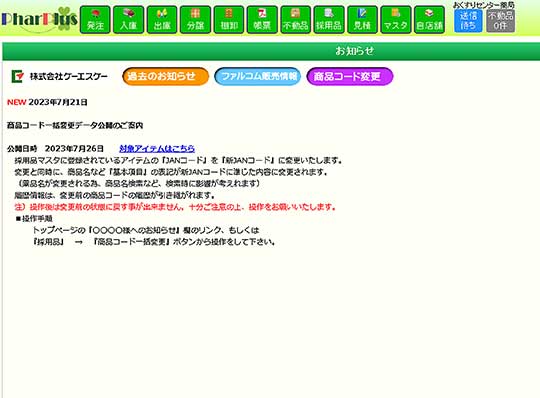540x398 pixels.
Task: Open the 採用品 adopted items icon
Action: (x=329, y=20)
